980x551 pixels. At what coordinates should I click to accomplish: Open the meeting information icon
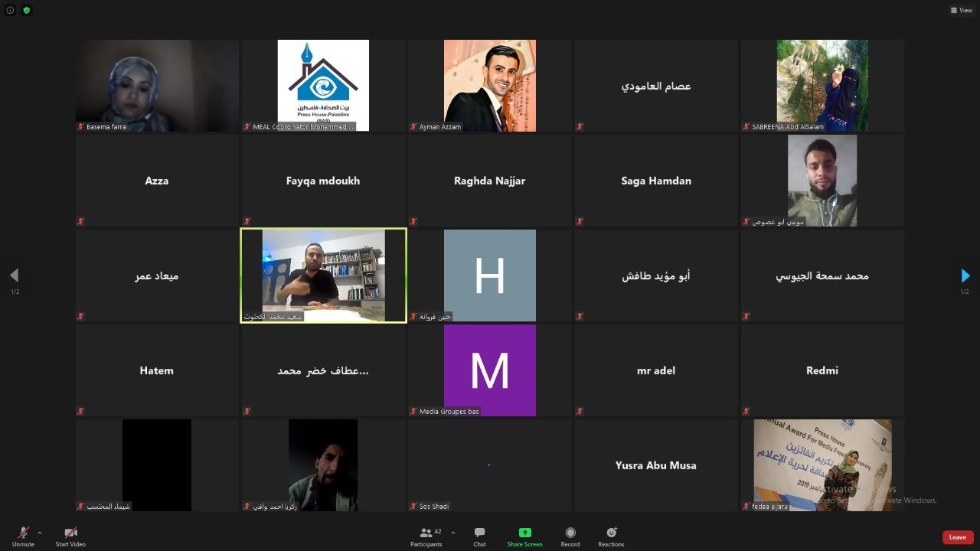[x=10, y=10]
